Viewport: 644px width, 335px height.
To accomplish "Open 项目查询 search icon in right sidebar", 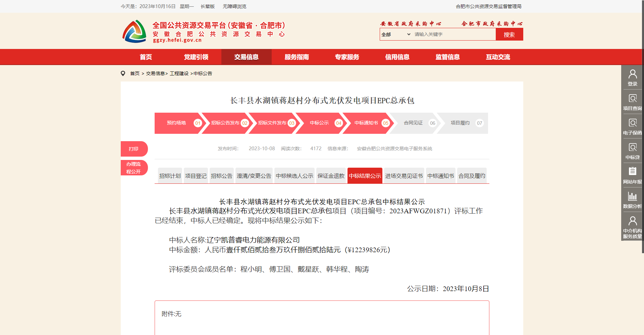I will pos(632,99).
